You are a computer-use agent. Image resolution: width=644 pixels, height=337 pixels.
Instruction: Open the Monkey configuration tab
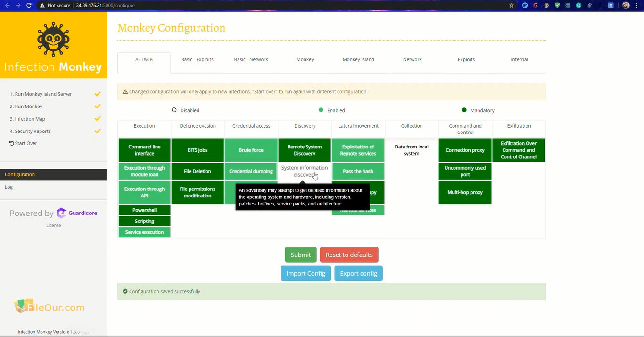tap(305, 60)
